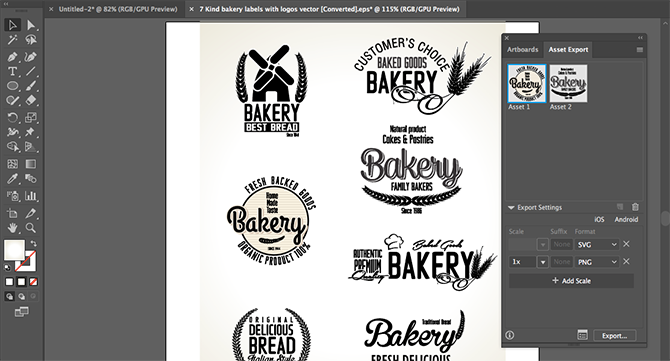Viewport: 670px width, 361px height.
Task: Open the PNG format dropdown
Action: pos(597,262)
